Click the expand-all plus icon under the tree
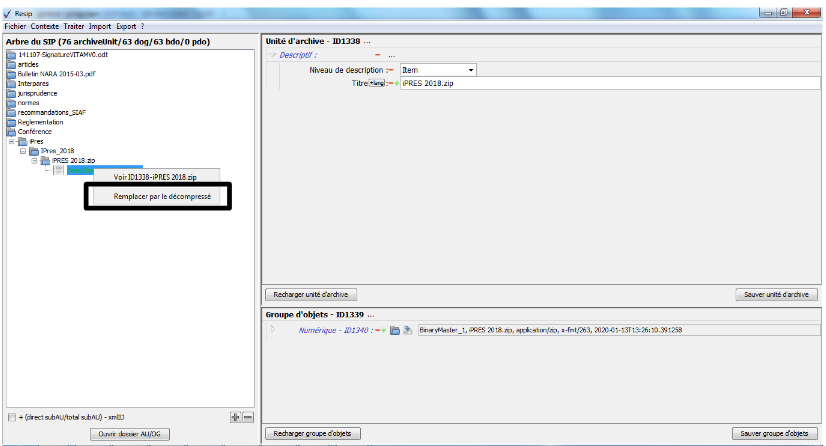The height and width of the screenshot is (446, 826). tap(235, 416)
